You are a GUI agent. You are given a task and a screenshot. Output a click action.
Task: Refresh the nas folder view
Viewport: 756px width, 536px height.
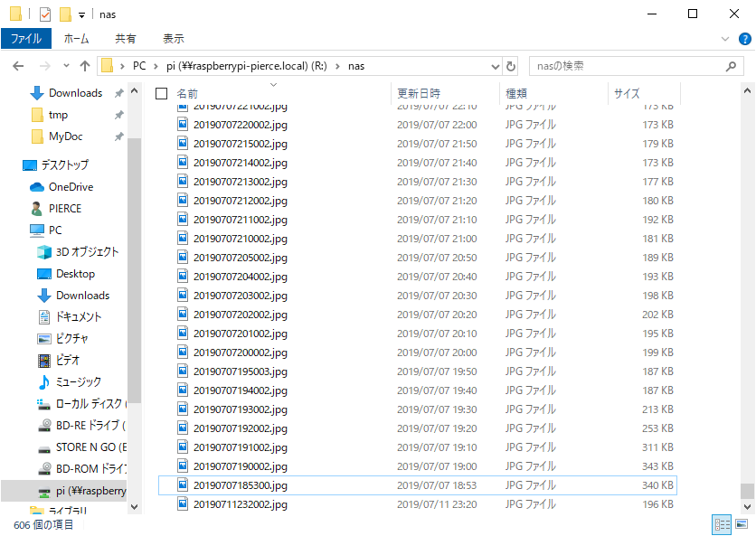(511, 66)
